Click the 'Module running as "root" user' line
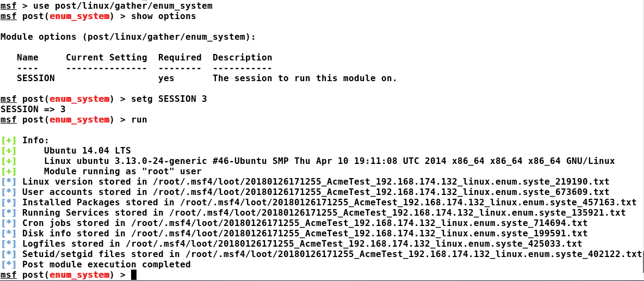Image resolution: width=644 pixels, height=281 pixels. (123, 171)
